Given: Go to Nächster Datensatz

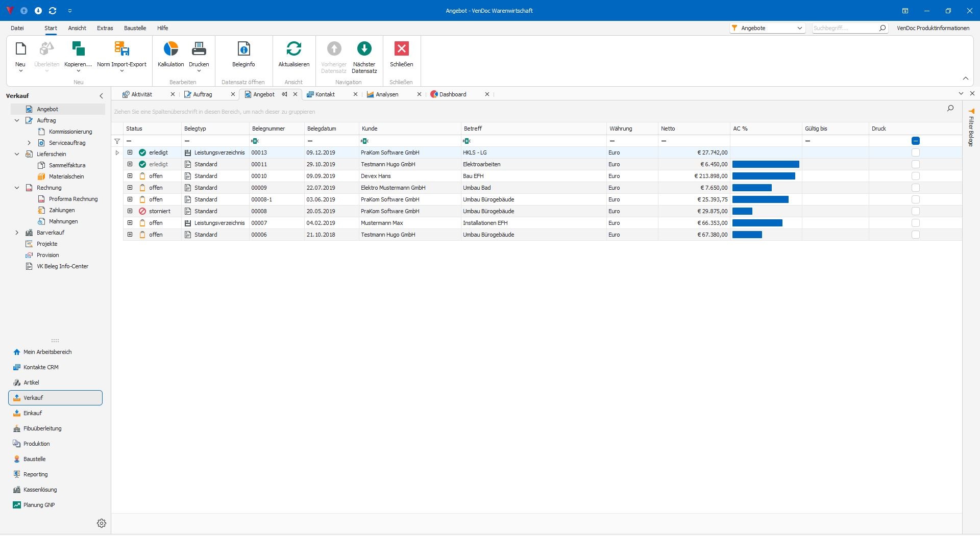Looking at the screenshot, I should (x=364, y=49).
